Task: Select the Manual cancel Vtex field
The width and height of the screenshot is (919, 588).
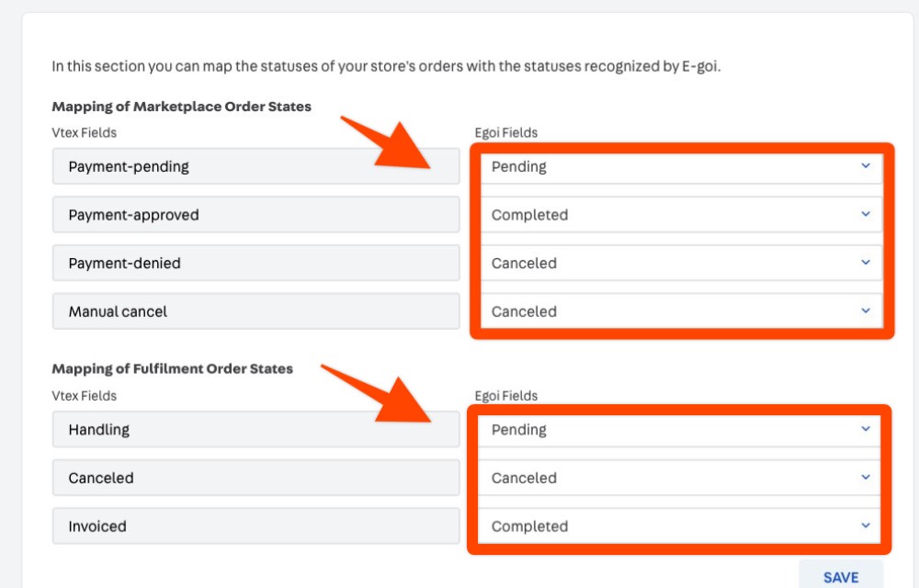Action: coord(255,311)
